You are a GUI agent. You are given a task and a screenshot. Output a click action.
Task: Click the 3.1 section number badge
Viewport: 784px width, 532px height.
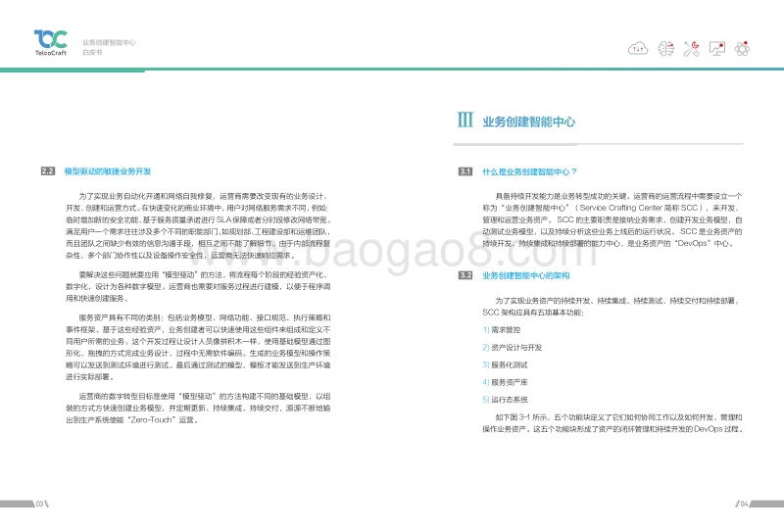(x=465, y=171)
